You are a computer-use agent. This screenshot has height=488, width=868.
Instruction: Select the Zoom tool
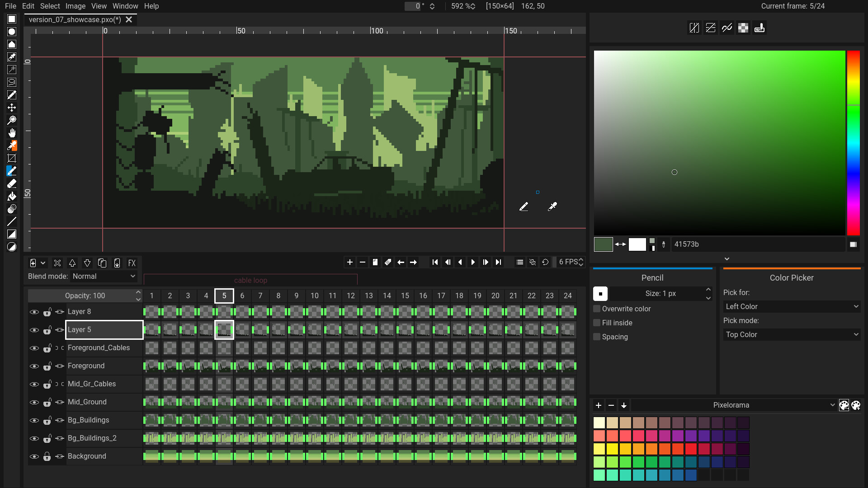coord(12,120)
